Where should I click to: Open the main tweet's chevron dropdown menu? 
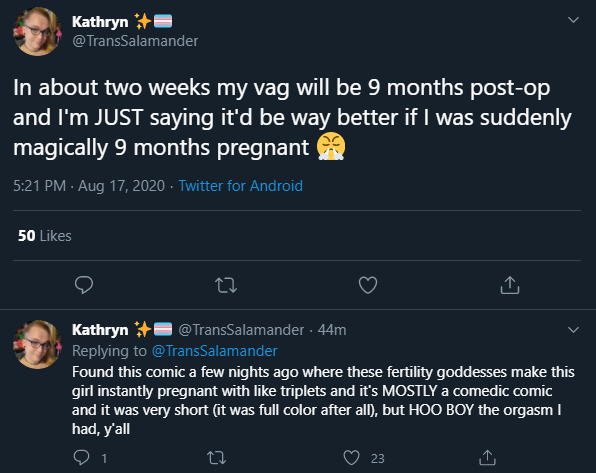[573, 20]
